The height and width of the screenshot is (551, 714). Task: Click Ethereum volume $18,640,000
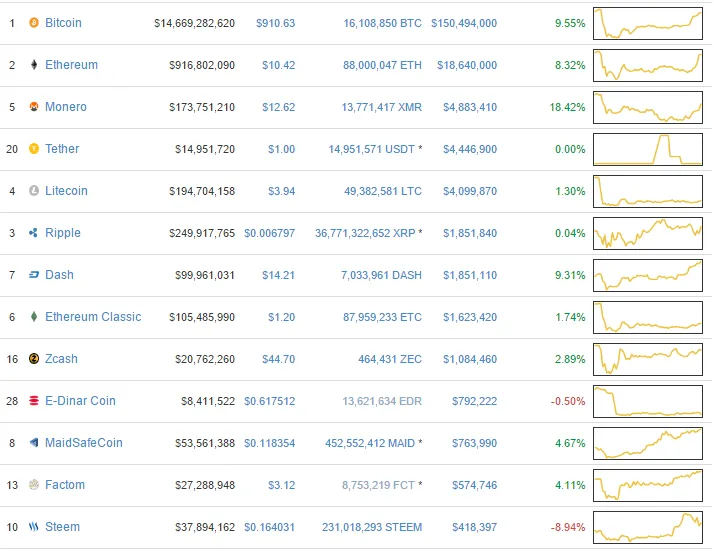[467, 65]
